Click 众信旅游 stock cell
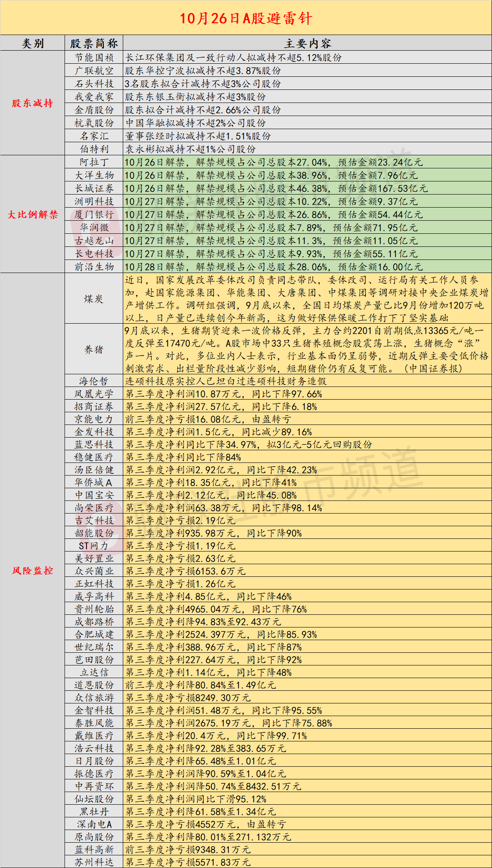The image size is (492, 868). 94,698
